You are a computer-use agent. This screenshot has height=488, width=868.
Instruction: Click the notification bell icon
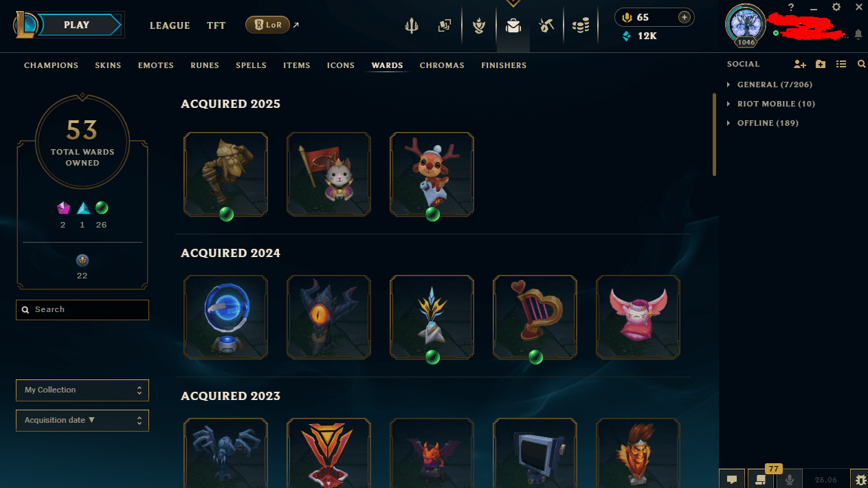click(858, 34)
